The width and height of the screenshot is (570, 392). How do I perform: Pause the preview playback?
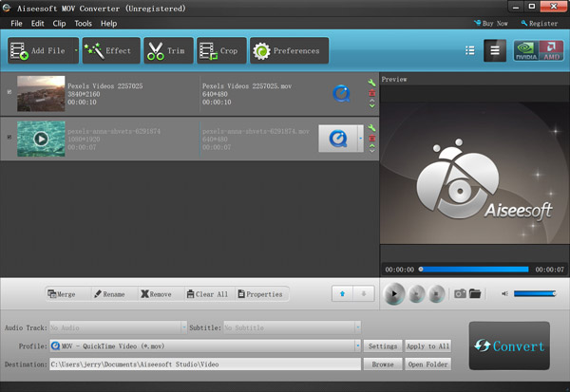click(x=417, y=293)
